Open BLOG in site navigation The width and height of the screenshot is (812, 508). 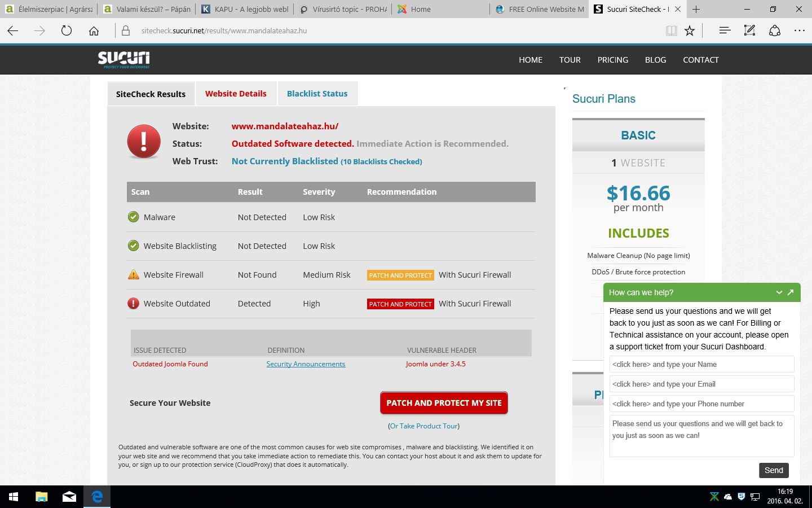coord(655,60)
